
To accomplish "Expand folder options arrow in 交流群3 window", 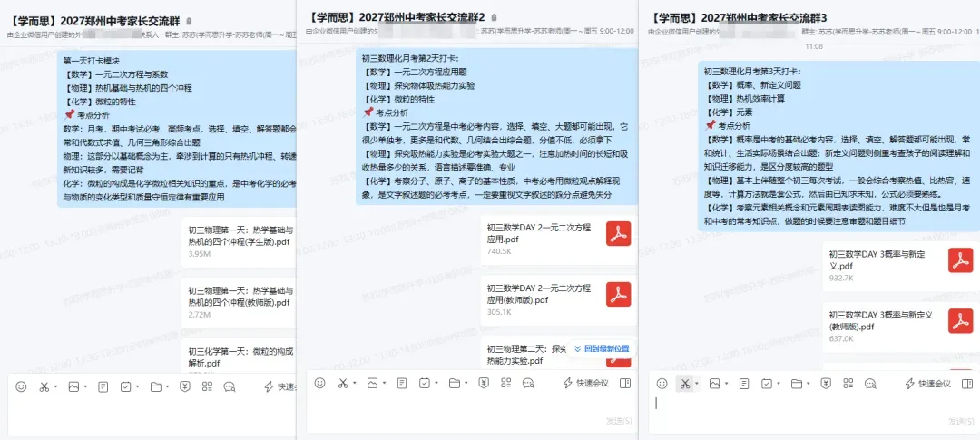I will [x=808, y=384].
